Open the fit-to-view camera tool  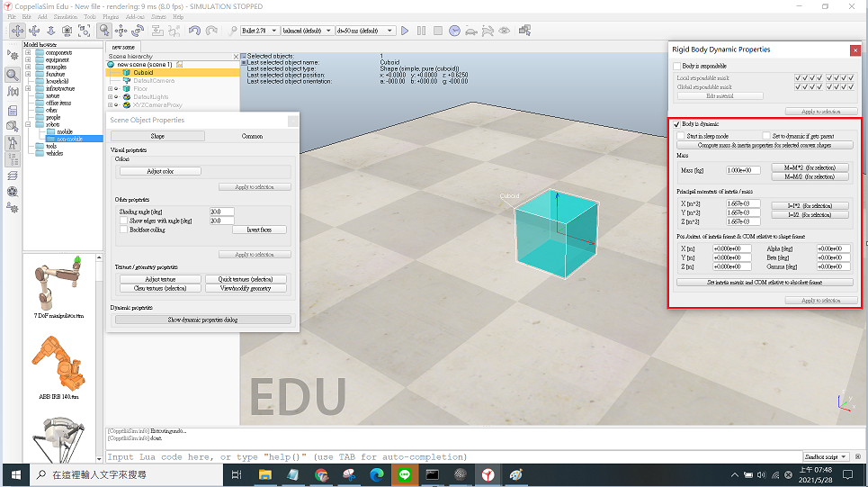click(x=85, y=31)
